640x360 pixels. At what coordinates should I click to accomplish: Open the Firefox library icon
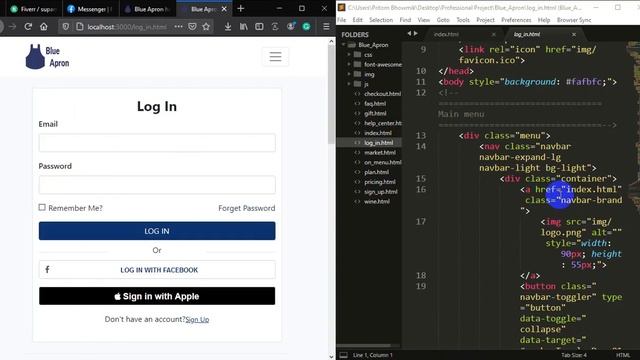tap(244, 27)
